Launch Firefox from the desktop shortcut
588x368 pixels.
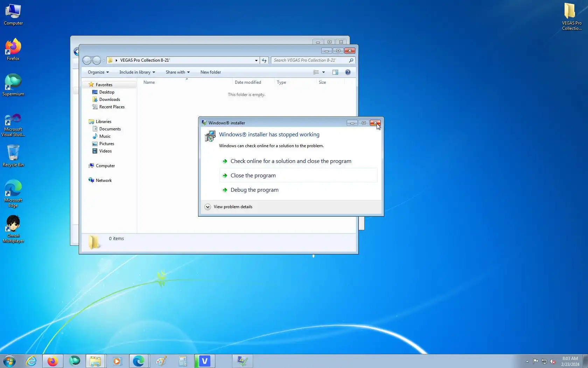[13, 50]
